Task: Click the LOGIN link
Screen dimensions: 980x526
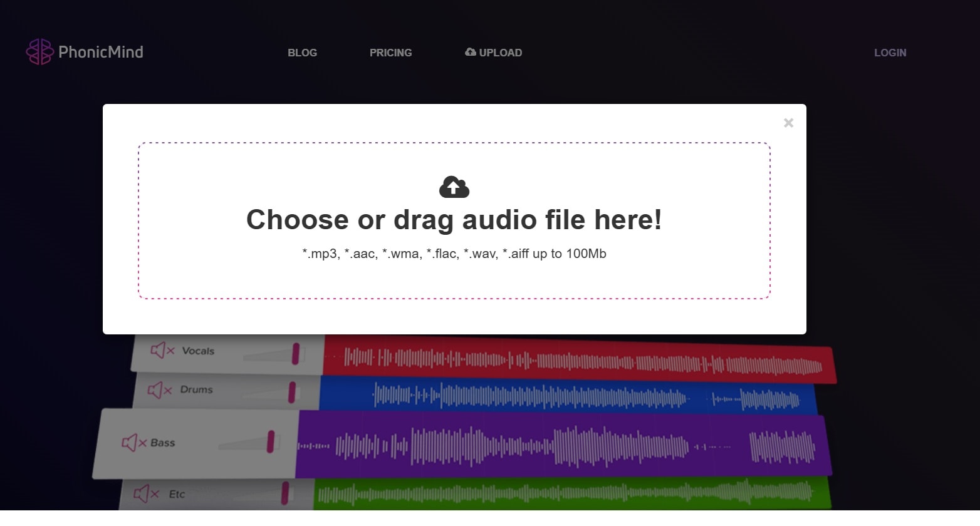Action: (890, 53)
